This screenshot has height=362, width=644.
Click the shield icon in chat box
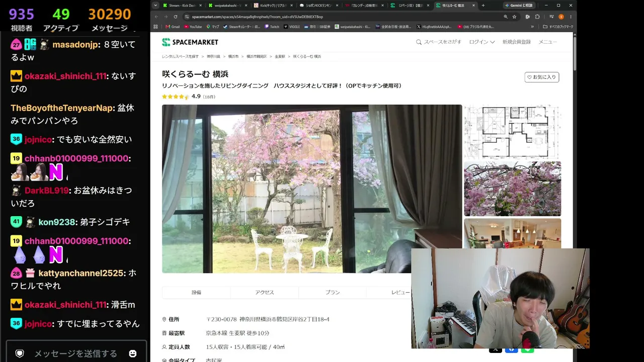(x=20, y=353)
